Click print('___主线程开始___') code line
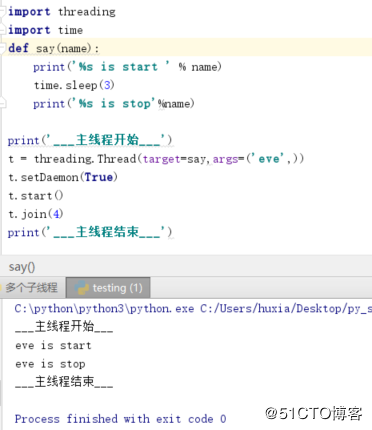The width and height of the screenshot is (372, 430). [90, 140]
